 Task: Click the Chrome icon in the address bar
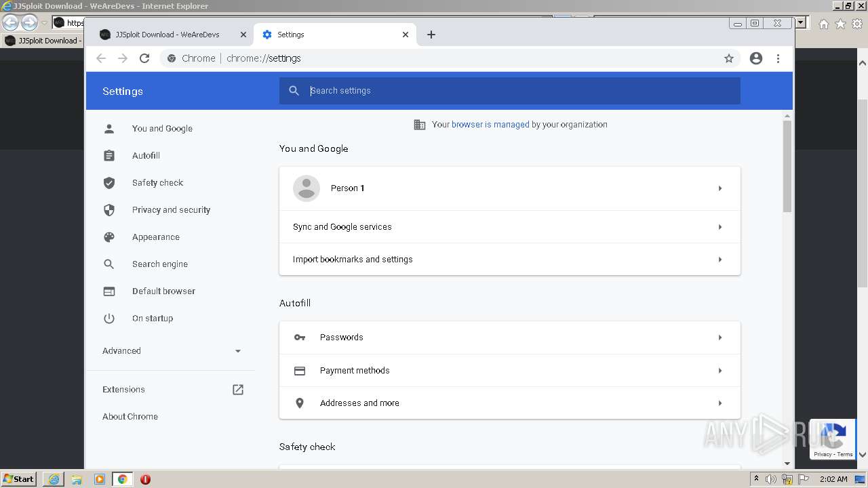tap(172, 58)
